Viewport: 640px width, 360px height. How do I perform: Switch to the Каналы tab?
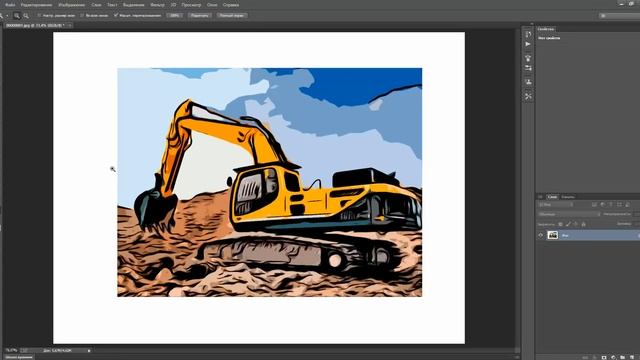tap(568, 197)
